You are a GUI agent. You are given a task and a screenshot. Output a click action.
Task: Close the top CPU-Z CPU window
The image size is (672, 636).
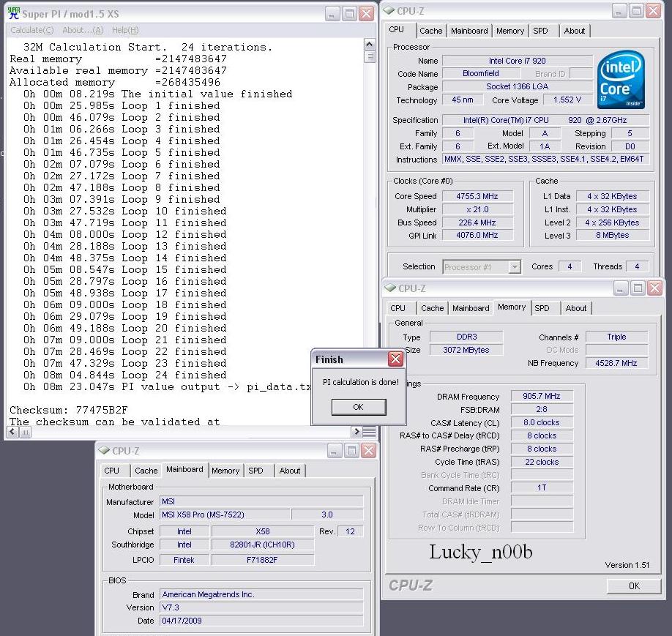653,11
